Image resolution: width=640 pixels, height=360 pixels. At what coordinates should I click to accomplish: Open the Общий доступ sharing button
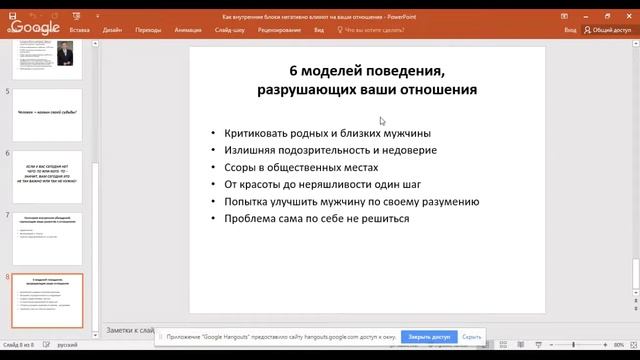(x=607, y=30)
